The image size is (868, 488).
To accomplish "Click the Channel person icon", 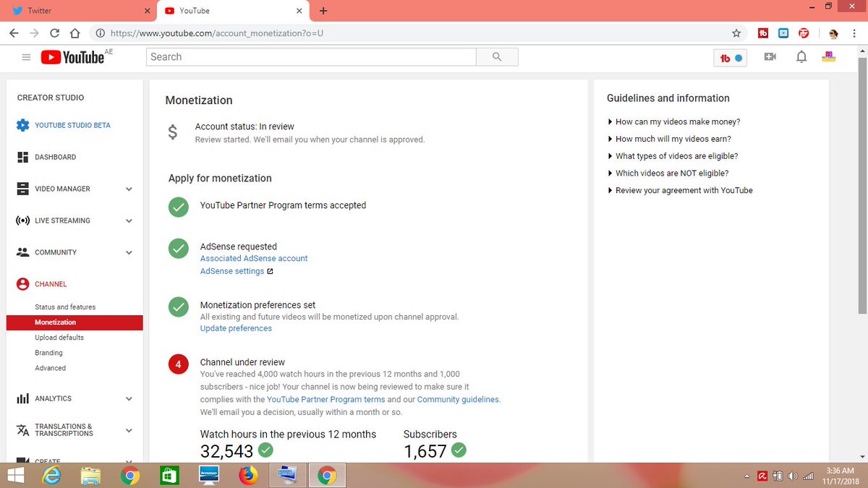I will [x=22, y=284].
